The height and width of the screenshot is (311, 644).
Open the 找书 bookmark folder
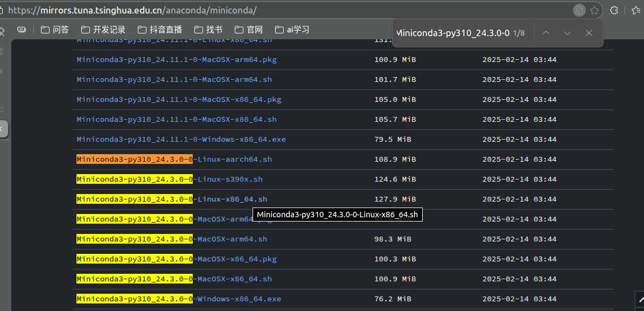pyautogui.click(x=208, y=30)
